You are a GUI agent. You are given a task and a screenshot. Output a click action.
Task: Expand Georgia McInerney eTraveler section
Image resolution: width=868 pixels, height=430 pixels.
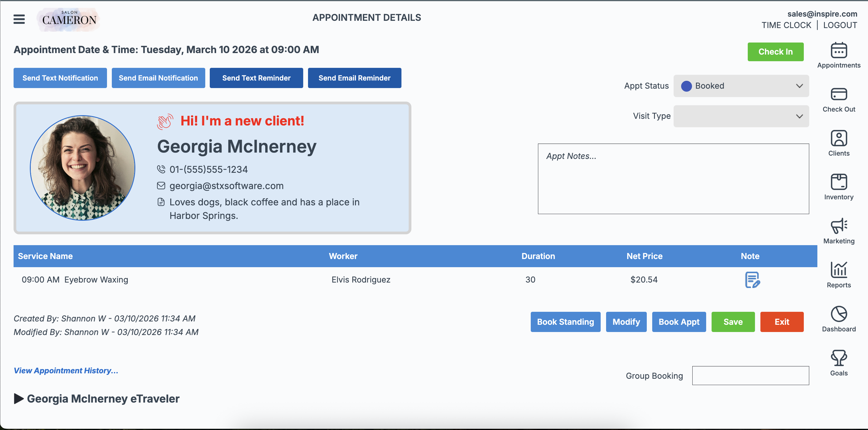[x=19, y=399]
